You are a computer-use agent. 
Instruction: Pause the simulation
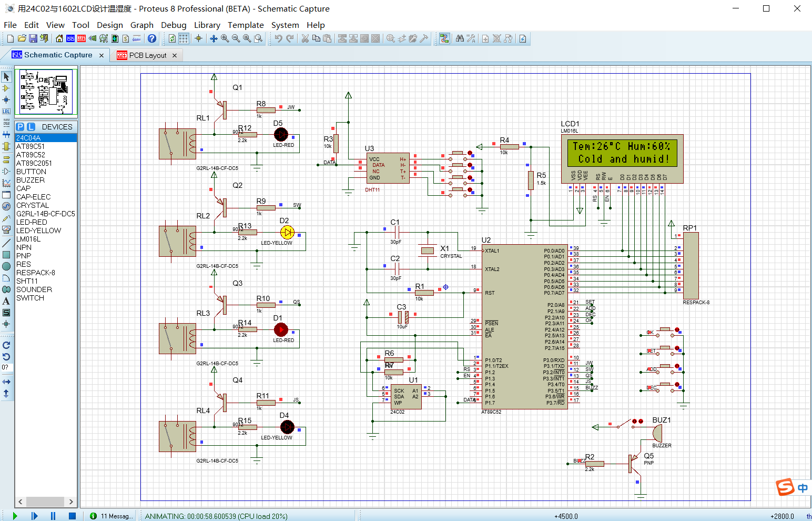[53, 516]
